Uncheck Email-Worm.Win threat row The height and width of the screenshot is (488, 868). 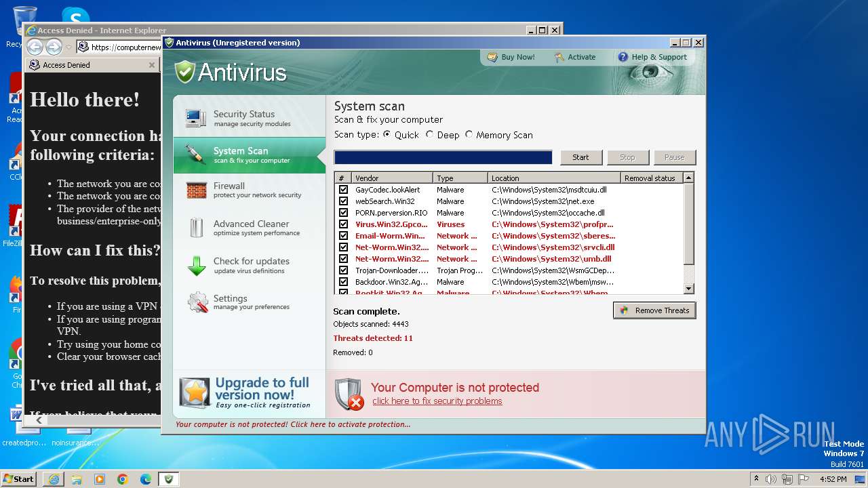pos(343,236)
